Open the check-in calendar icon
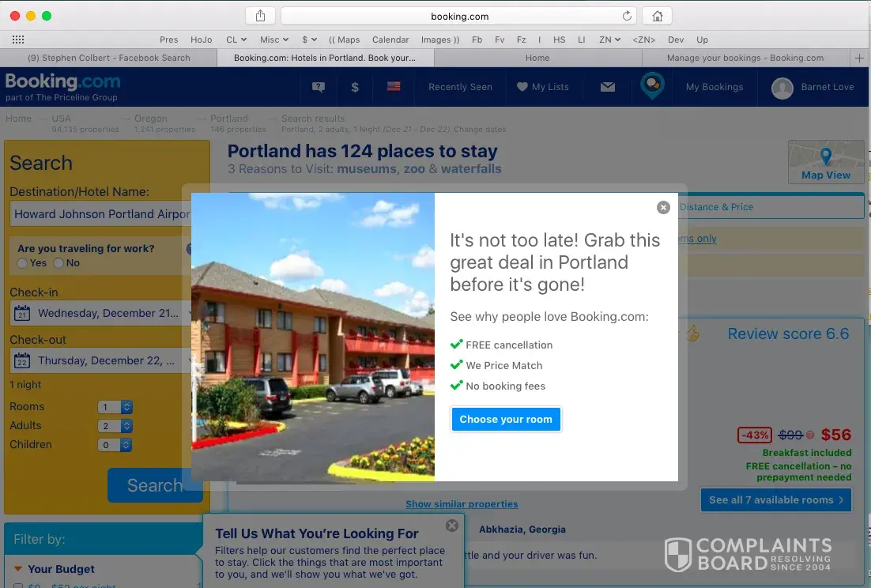This screenshot has height=588, width=871. coord(21,313)
